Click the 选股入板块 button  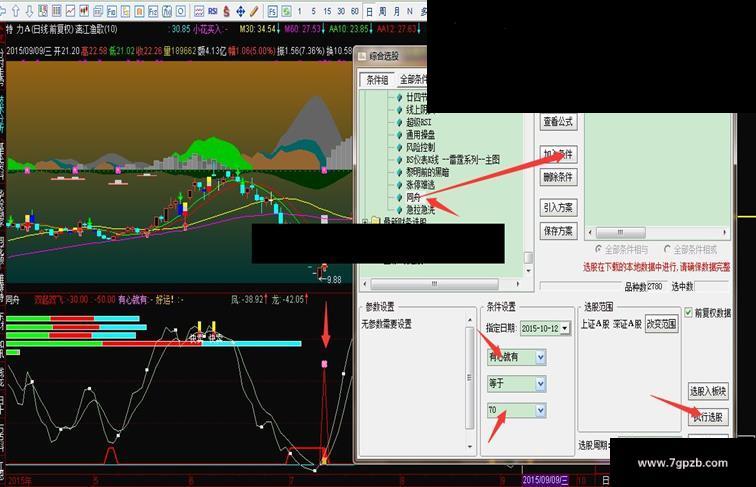point(708,391)
